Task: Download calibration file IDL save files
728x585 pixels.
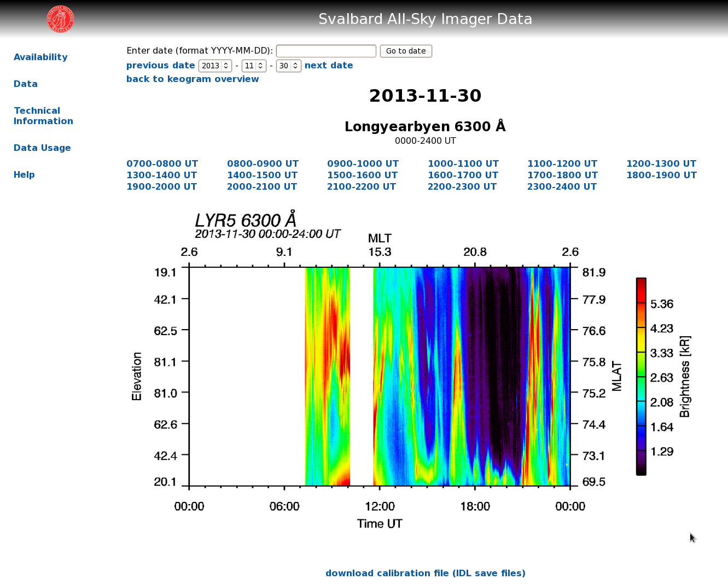Action: (425, 573)
